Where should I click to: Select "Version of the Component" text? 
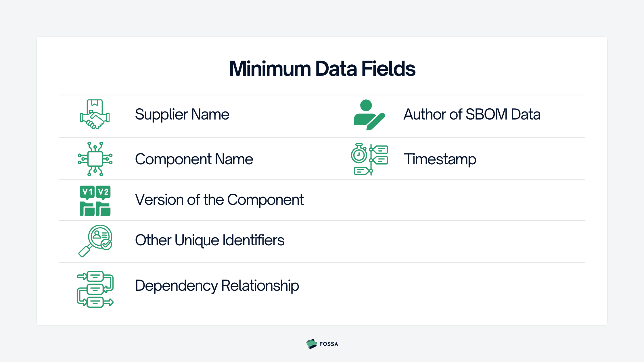(x=219, y=200)
